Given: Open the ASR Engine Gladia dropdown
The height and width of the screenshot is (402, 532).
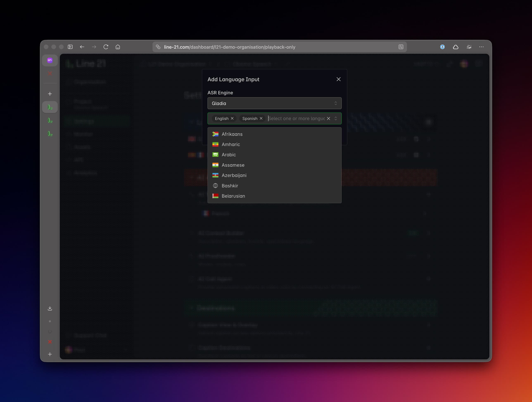Looking at the screenshot, I should coord(274,103).
